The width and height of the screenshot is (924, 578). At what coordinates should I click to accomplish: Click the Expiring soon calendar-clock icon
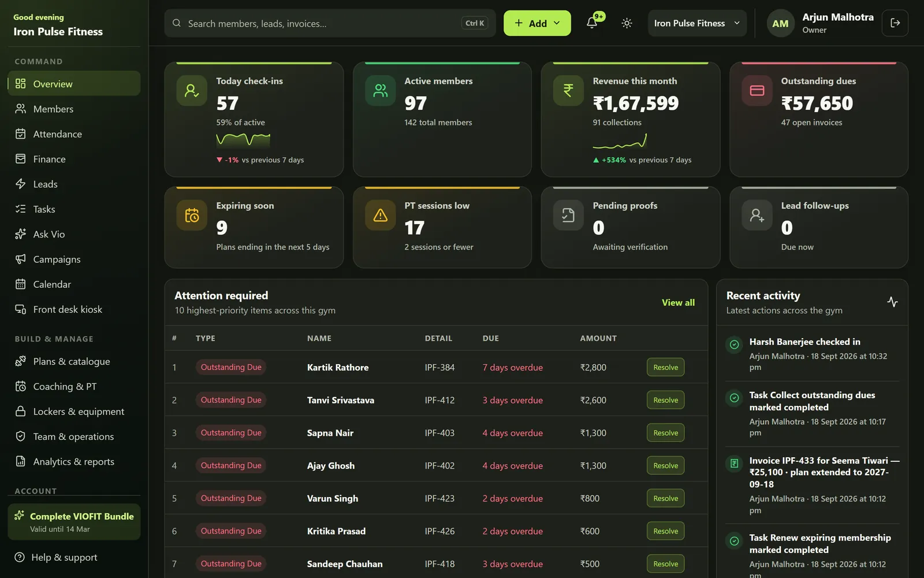[192, 216]
